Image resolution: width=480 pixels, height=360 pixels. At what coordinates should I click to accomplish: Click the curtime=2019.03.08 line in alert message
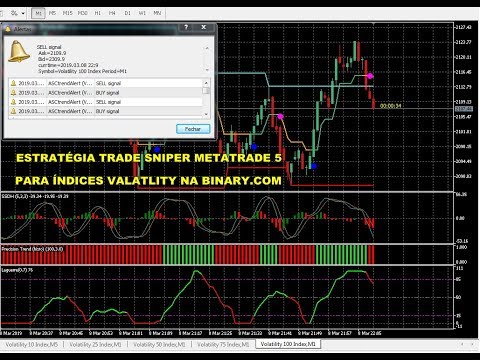click(x=68, y=65)
